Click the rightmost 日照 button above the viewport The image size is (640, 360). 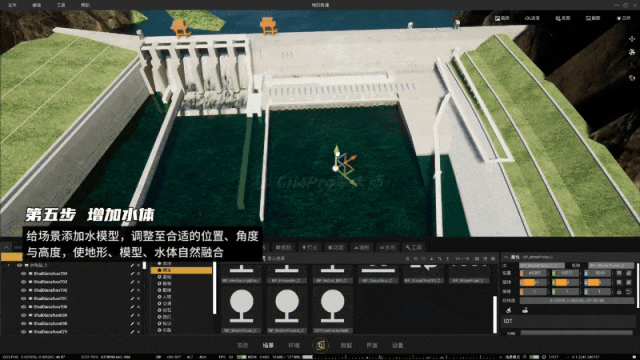pyautogui.click(x=623, y=18)
